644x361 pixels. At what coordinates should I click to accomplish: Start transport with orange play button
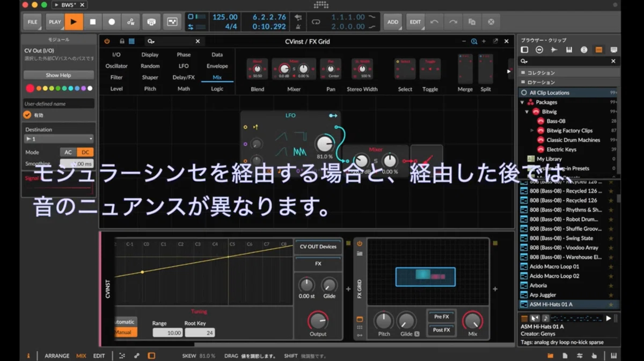pos(74,22)
